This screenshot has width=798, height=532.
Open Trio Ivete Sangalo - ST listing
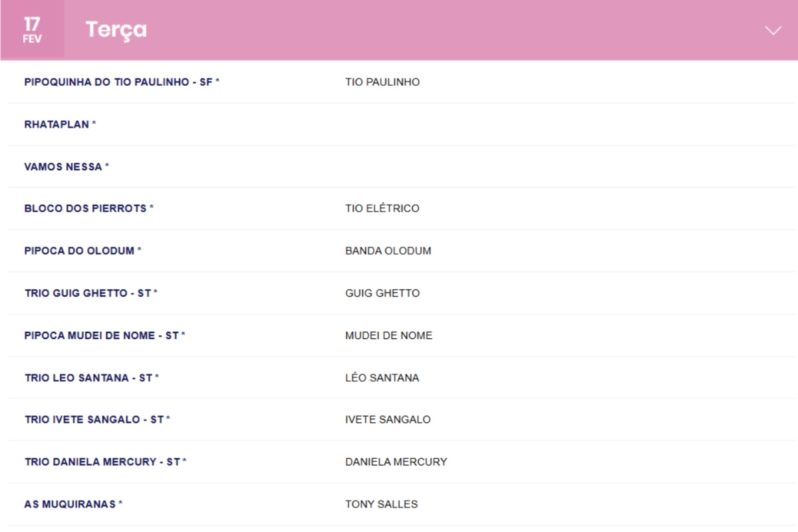97,420
